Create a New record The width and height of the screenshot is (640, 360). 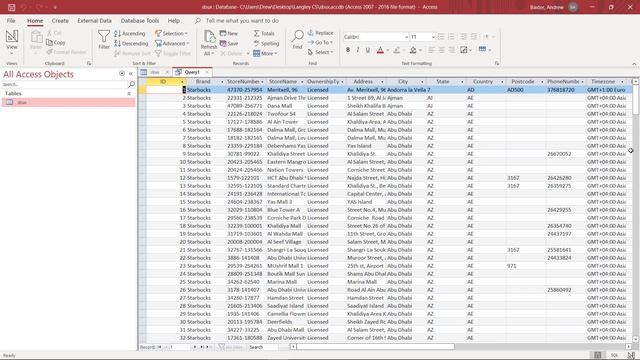pyautogui.click(x=229, y=33)
